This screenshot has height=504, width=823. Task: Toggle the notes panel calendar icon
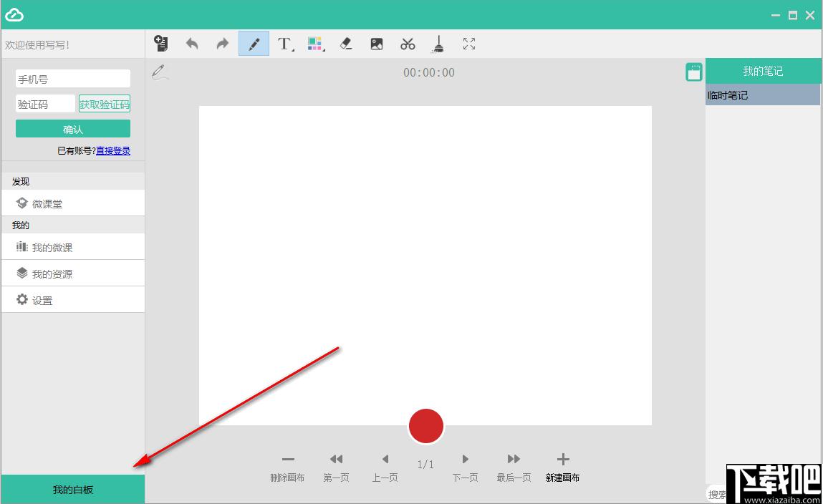point(694,72)
